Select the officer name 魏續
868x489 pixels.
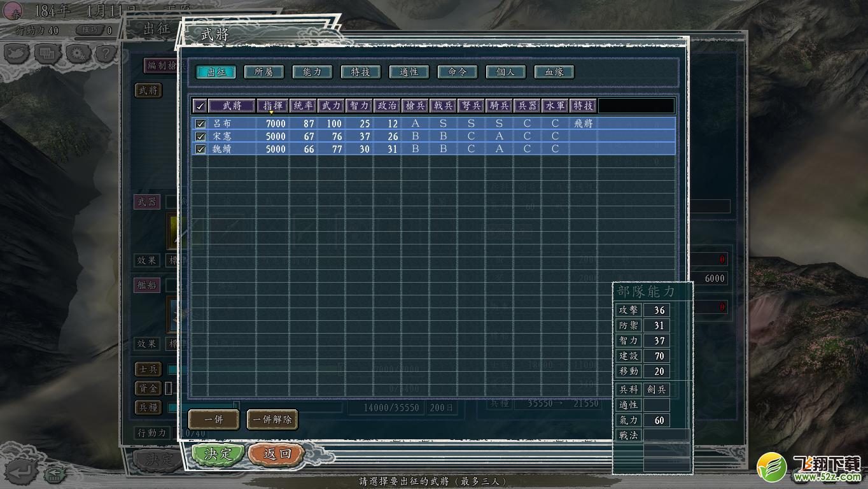[x=222, y=149]
